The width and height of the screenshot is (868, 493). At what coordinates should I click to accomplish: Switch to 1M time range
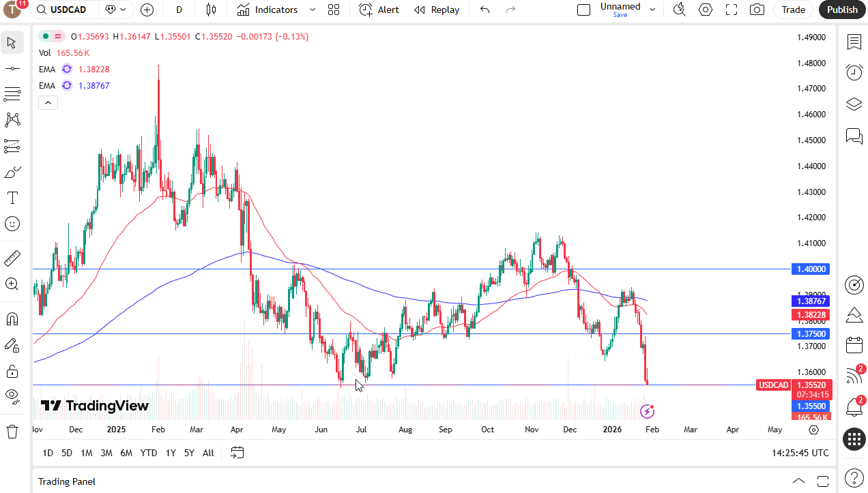[87, 453]
